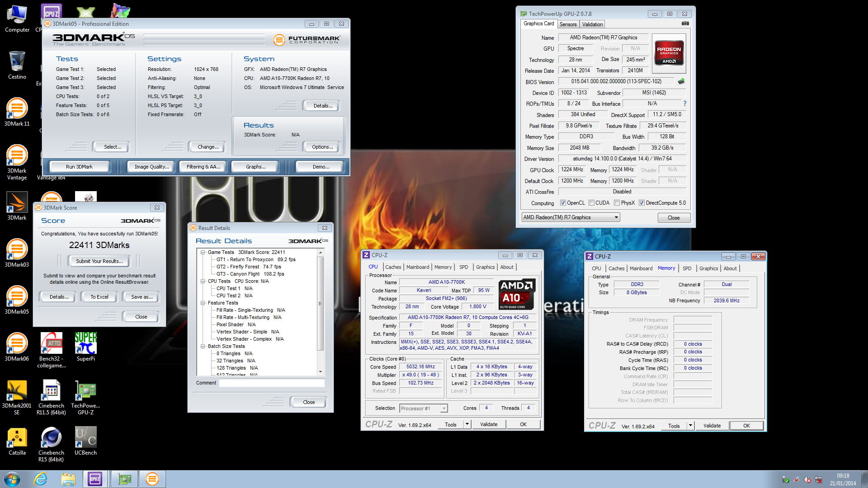868x488 pixels.
Task: Open Caches tab in left CPU-Z
Action: (393, 267)
